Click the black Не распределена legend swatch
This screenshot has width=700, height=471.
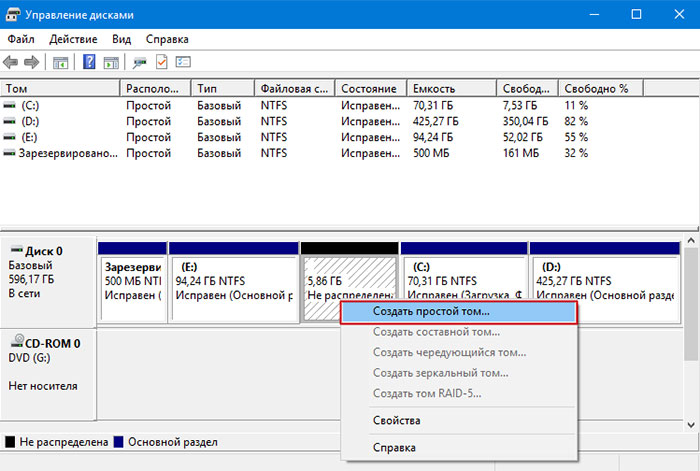[10, 442]
